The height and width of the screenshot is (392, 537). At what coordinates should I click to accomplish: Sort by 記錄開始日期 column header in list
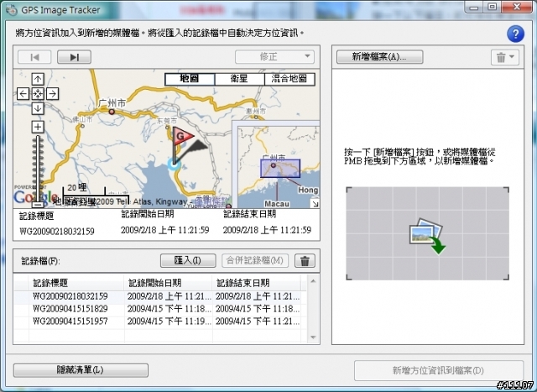(x=168, y=283)
